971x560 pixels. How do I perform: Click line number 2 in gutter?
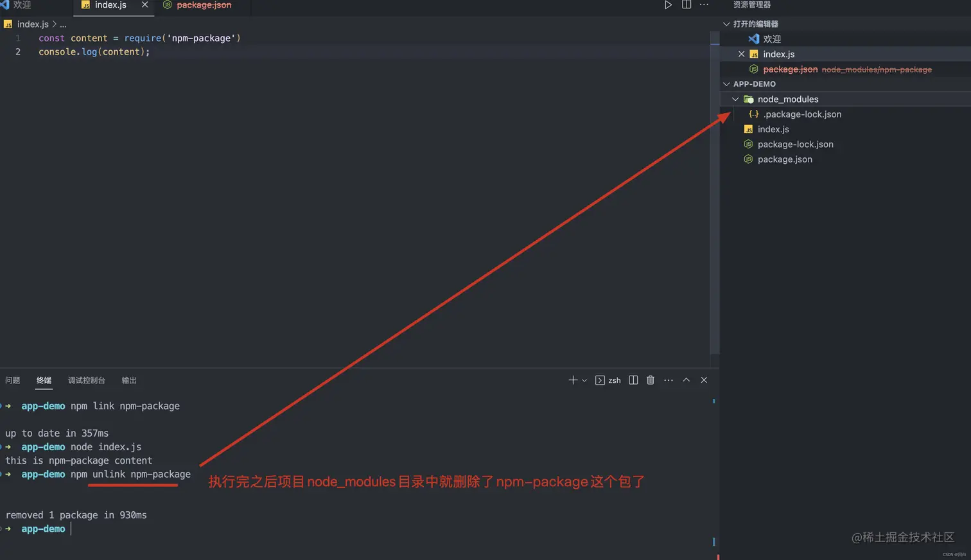click(x=18, y=52)
